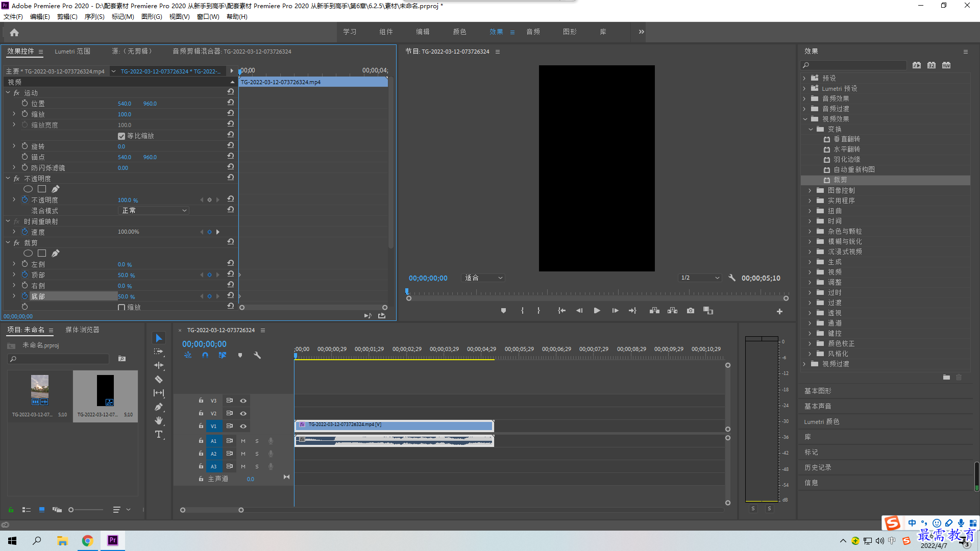Toggle 等比缩放 checkbox

[x=121, y=136]
